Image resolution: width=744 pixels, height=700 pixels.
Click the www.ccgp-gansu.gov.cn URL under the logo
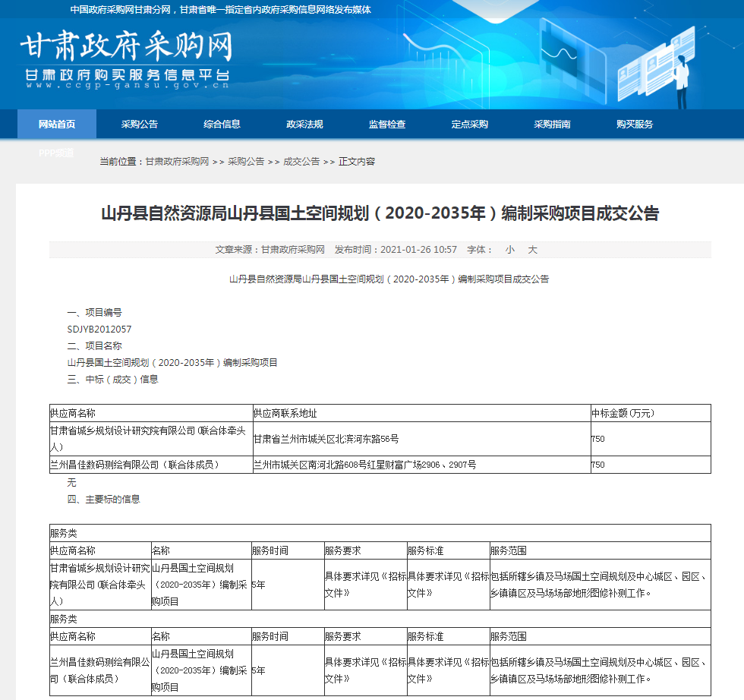(127, 86)
